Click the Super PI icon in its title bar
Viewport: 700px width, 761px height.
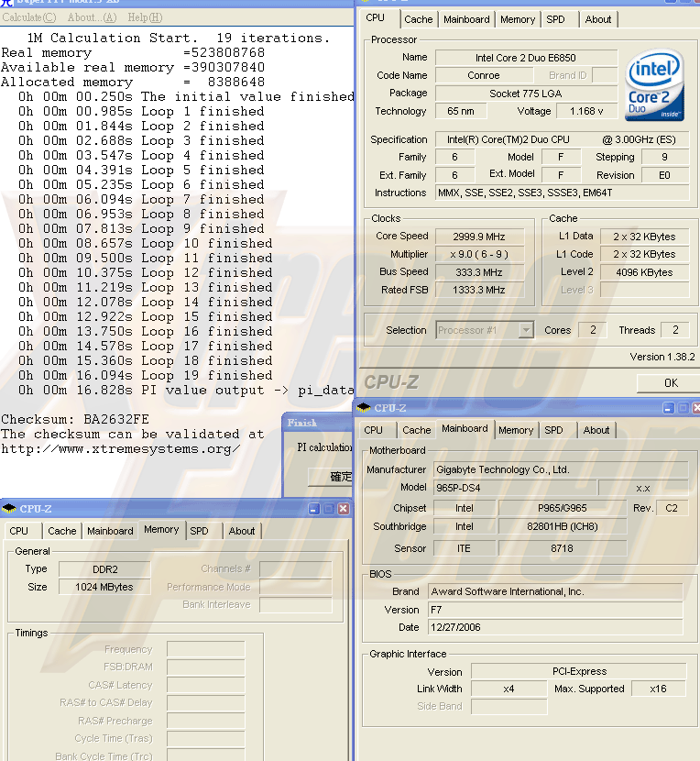[7, 4]
